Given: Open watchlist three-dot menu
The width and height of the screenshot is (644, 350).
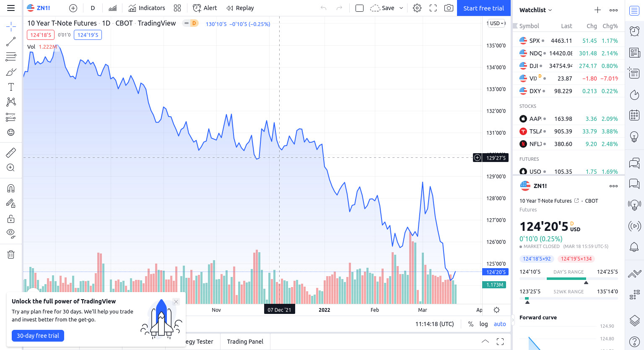Looking at the screenshot, I should pos(613,10).
